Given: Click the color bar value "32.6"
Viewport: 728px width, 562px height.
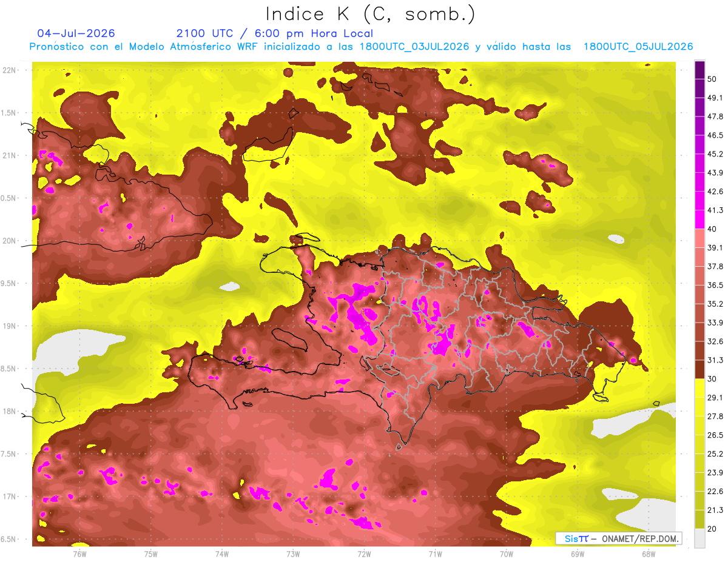Looking at the screenshot, I should (x=715, y=341).
